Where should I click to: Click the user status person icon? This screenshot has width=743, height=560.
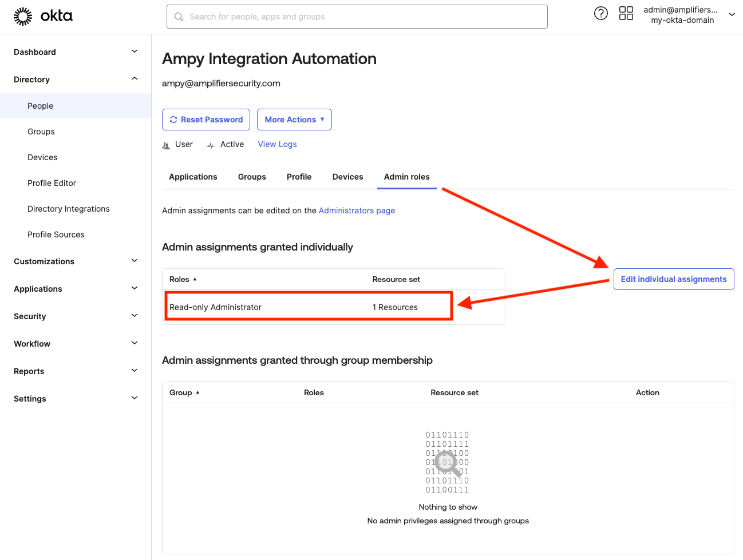click(x=166, y=145)
